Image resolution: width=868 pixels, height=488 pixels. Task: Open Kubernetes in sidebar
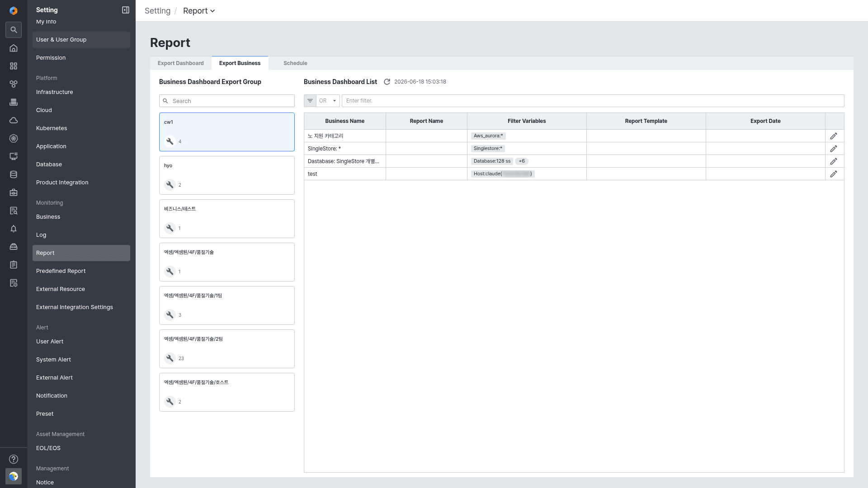point(81,128)
